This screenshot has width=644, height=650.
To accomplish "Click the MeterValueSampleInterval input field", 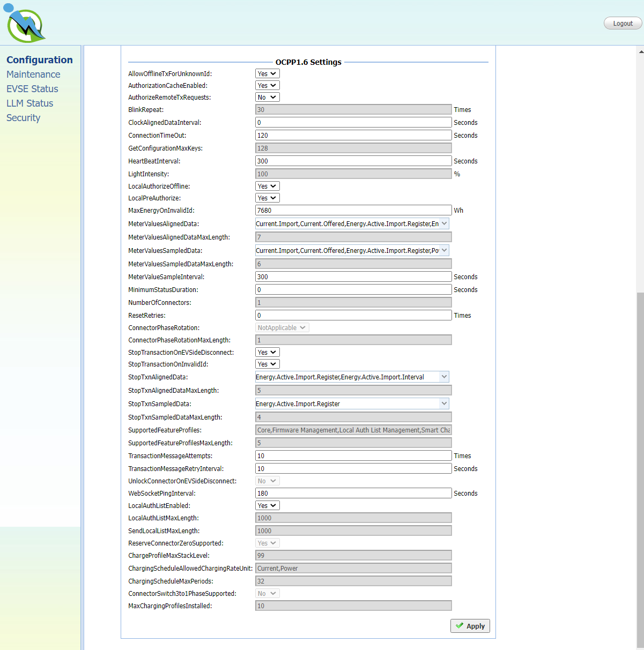I will (353, 277).
